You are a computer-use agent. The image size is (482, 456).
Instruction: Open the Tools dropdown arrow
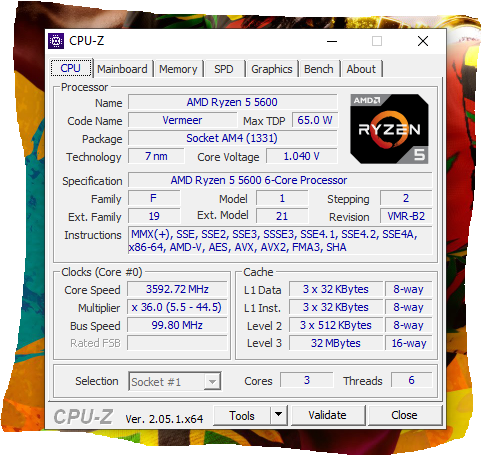[279, 415]
